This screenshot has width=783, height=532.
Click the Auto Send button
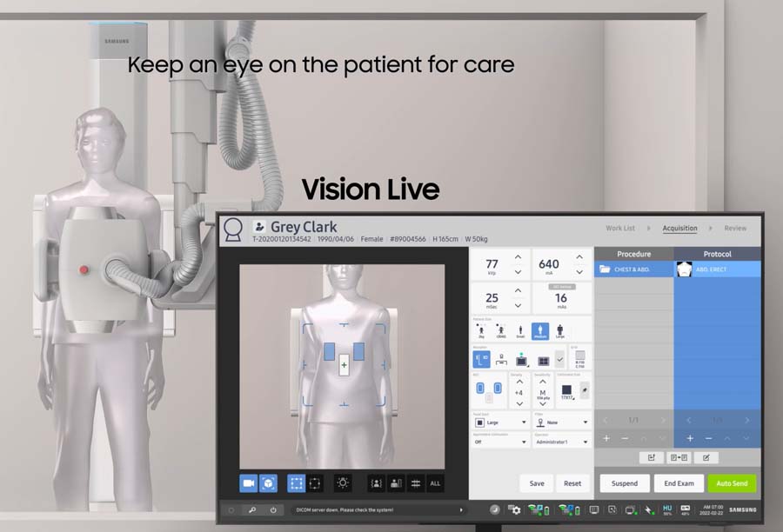[732, 483]
